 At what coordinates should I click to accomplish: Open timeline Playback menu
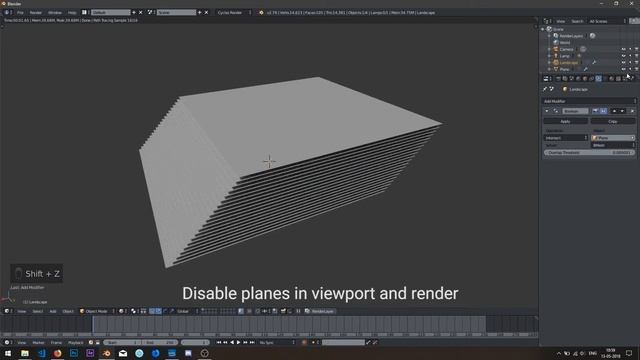76,342
